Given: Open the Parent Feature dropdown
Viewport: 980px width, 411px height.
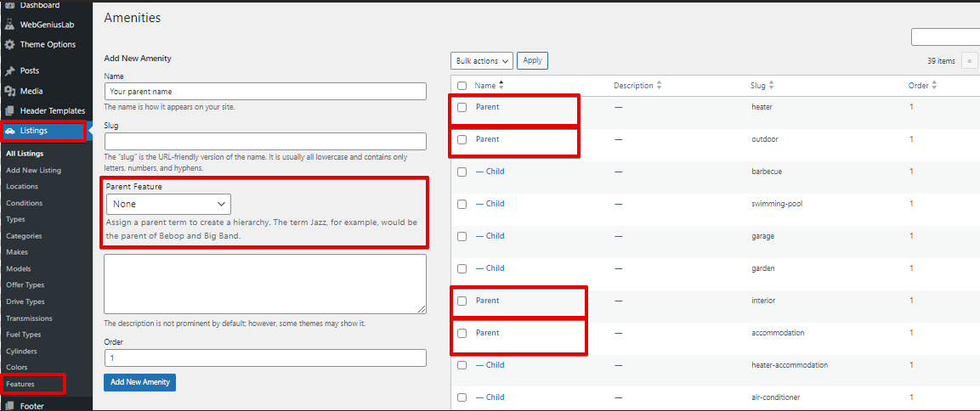Looking at the screenshot, I should click(x=168, y=205).
